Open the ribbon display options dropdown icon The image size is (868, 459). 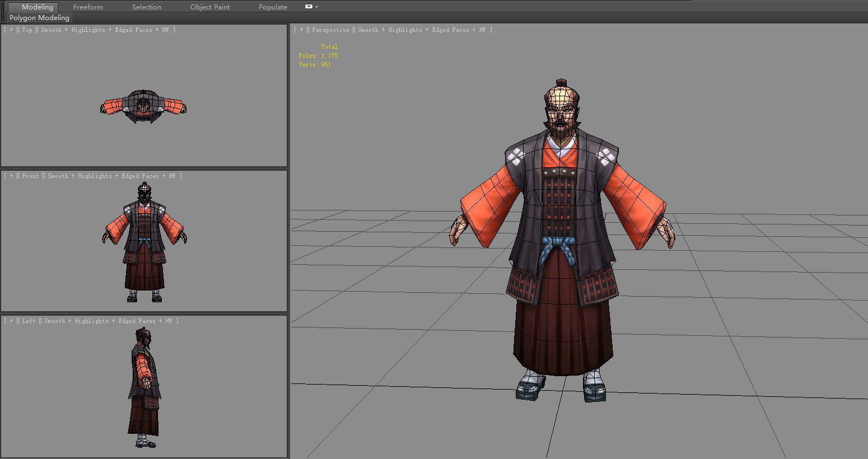coord(311,7)
